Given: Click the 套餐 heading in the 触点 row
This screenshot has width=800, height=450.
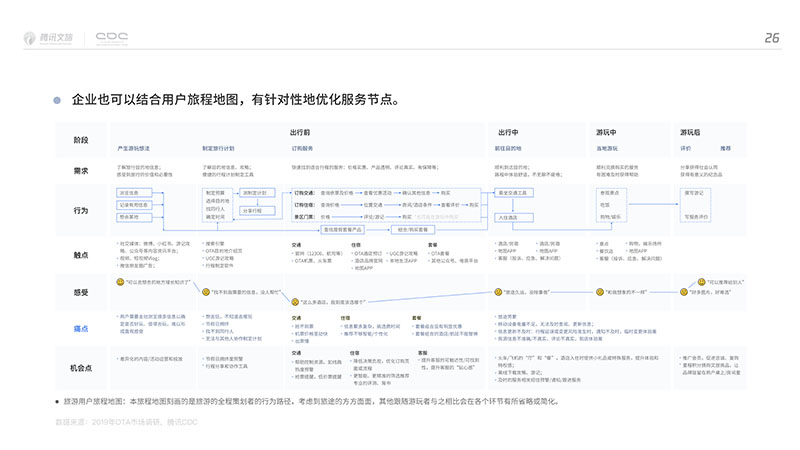Looking at the screenshot, I should coord(433,245).
